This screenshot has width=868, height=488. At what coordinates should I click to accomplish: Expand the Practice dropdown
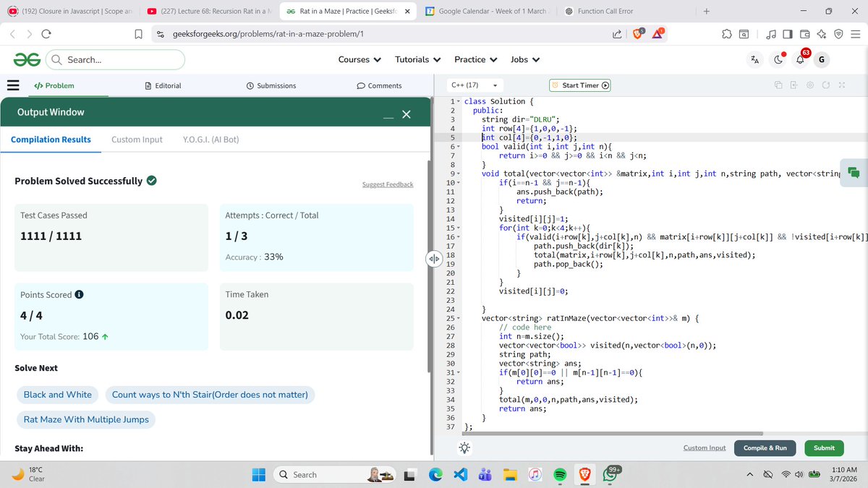[x=475, y=59]
